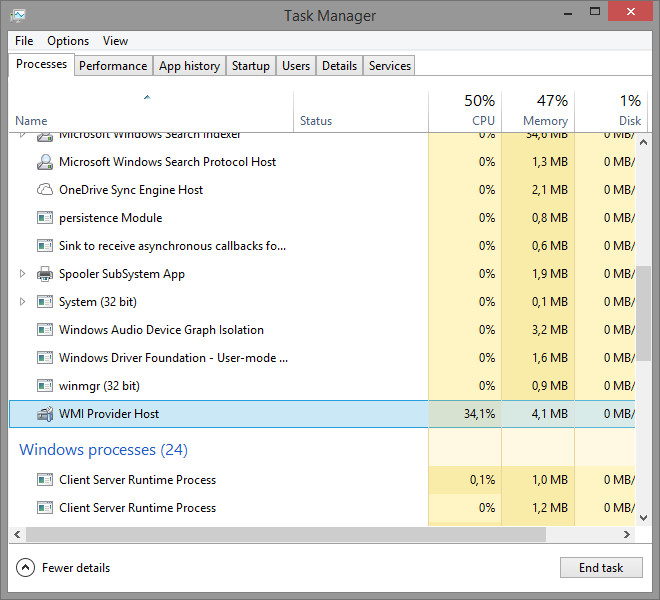Select Windows Audio Device Graph Isolation row
This screenshot has width=660, height=600.
[x=322, y=330]
